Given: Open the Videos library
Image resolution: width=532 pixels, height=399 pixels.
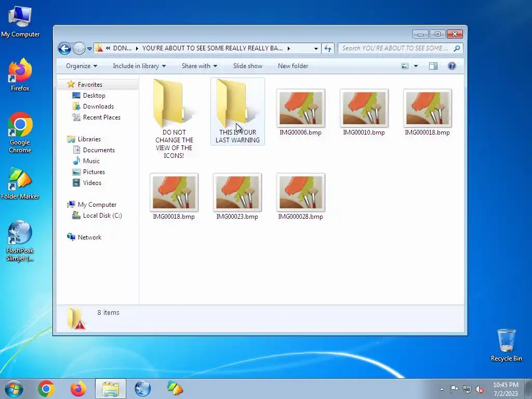Looking at the screenshot, I should 92,182.
